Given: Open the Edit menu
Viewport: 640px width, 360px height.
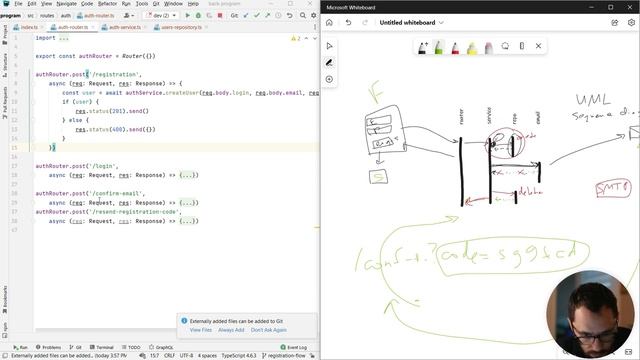Looking at the screenshot, I should tap(32, 4).
